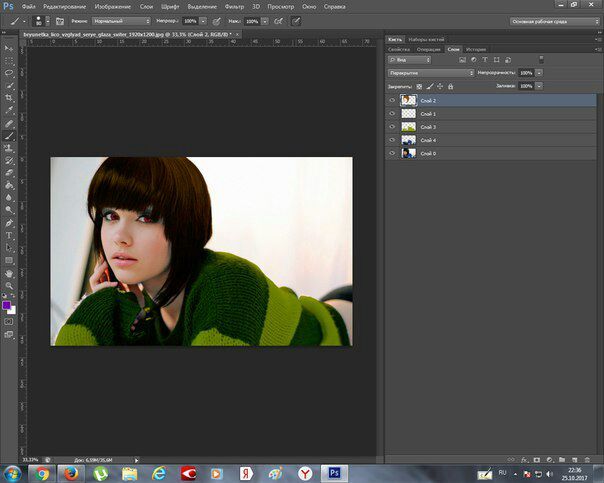
Task: Hide layer Слой 2
Action: (x=392, y=100)
